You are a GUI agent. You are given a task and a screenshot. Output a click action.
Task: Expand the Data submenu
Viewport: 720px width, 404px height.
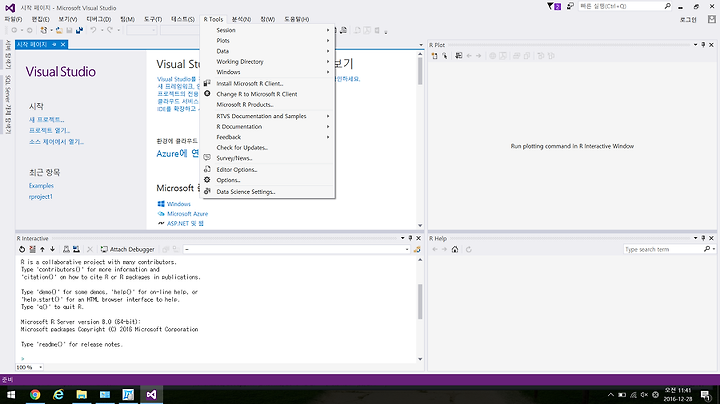pyautogui.click(x=268, y=51)
